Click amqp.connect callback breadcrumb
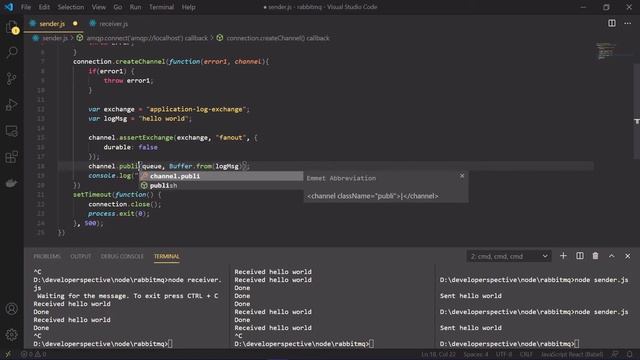The width and height of the screenshot is (640, 360). pos(147,38)
